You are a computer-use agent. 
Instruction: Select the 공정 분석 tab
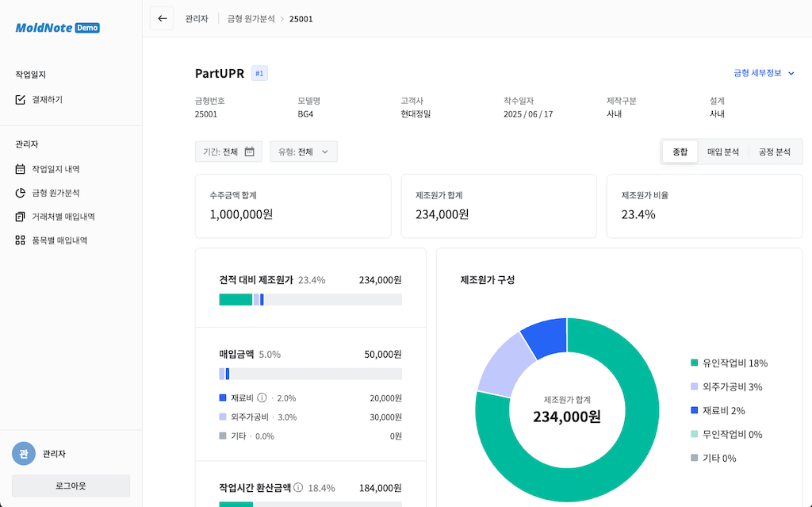pos(774,152)
